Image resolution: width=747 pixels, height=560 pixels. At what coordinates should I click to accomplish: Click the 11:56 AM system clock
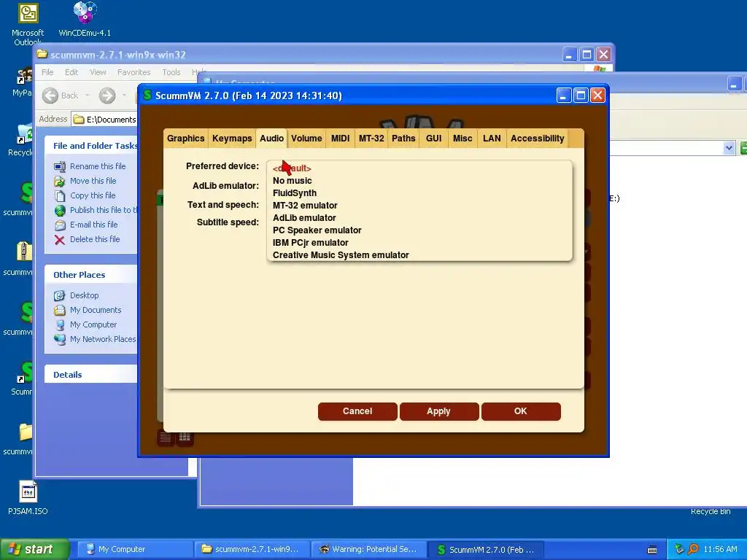pyautogui.click(x=720, y=549)
